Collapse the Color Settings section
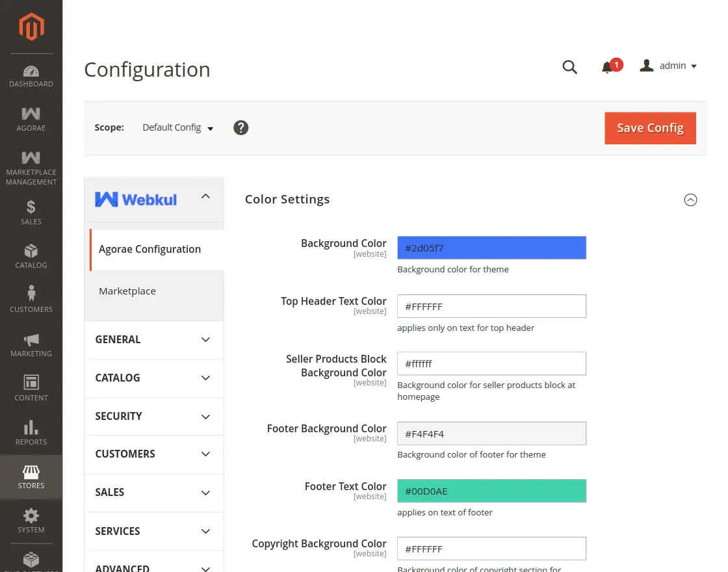This screenshot has height=572, width=728. tap(690, 200)
